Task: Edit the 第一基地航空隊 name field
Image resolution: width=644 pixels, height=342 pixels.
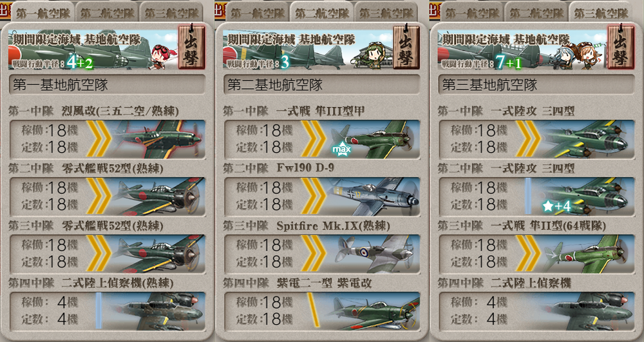Action: [x=107, y=84]
